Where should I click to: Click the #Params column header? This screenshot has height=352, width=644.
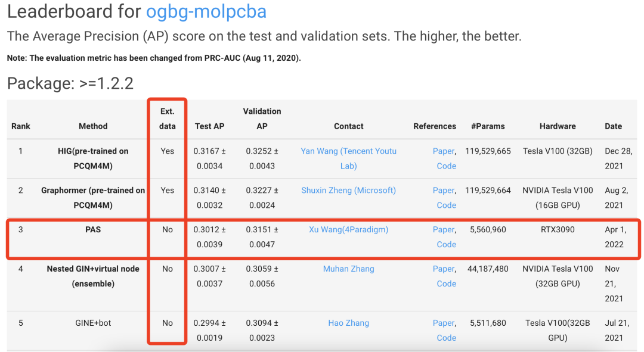coord(488,126)
